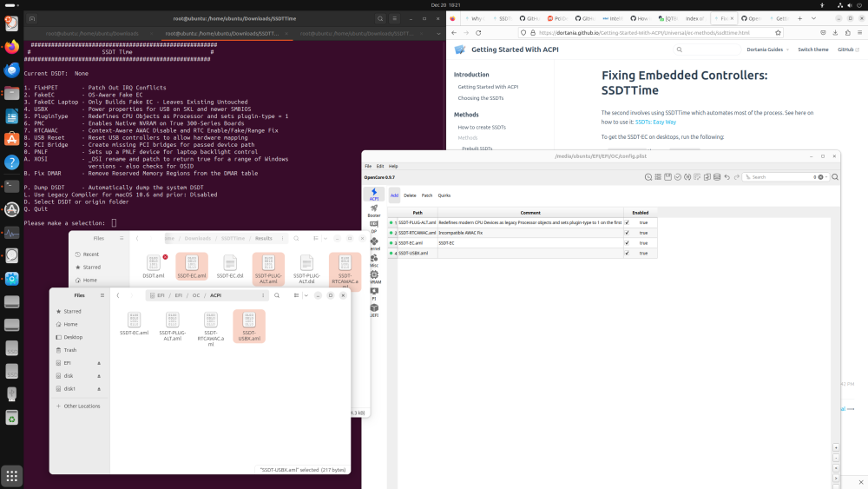Open the Booter section in the OpenCore sidebar
The image size is (868, 489).
[374, 210]
